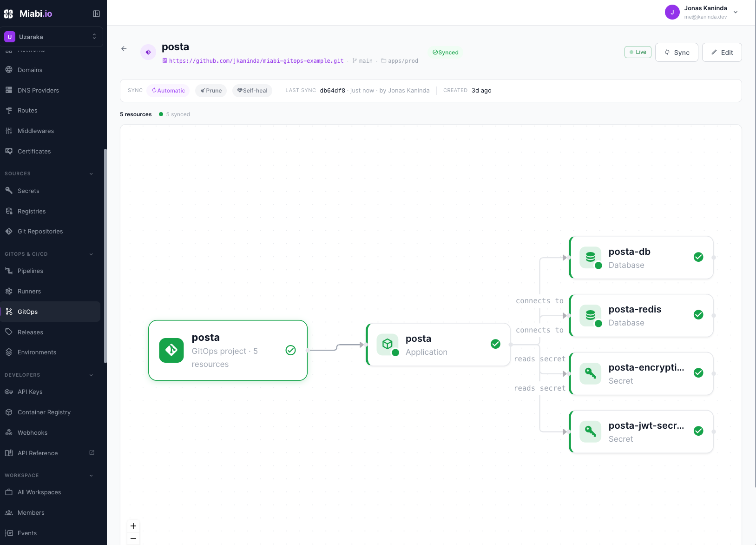756x545 pixels.
Task: Zoom out the graph with minus button
Action: [x=133, y=538]
